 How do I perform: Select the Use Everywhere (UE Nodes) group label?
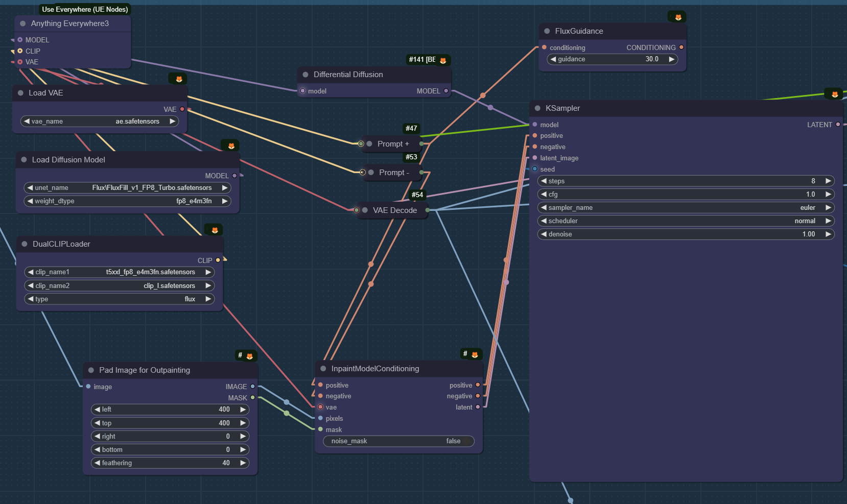coord(85,9)
